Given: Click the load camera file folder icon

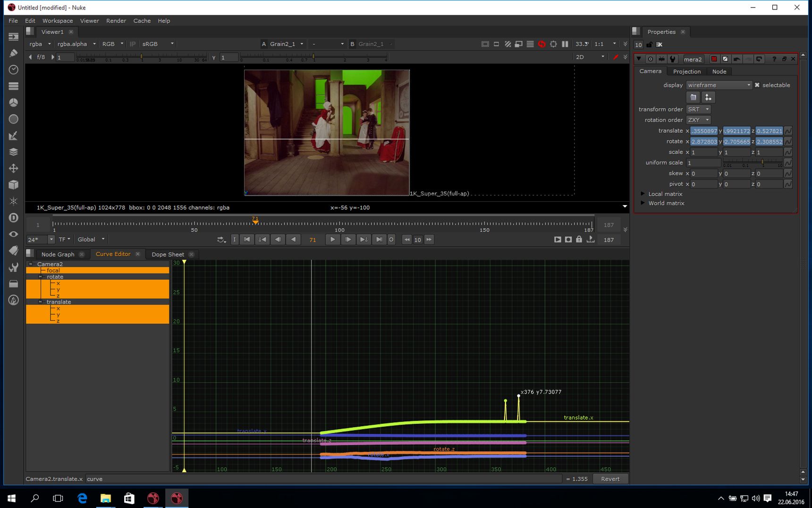Looking at the screenshot, I should tap(693, 97).
